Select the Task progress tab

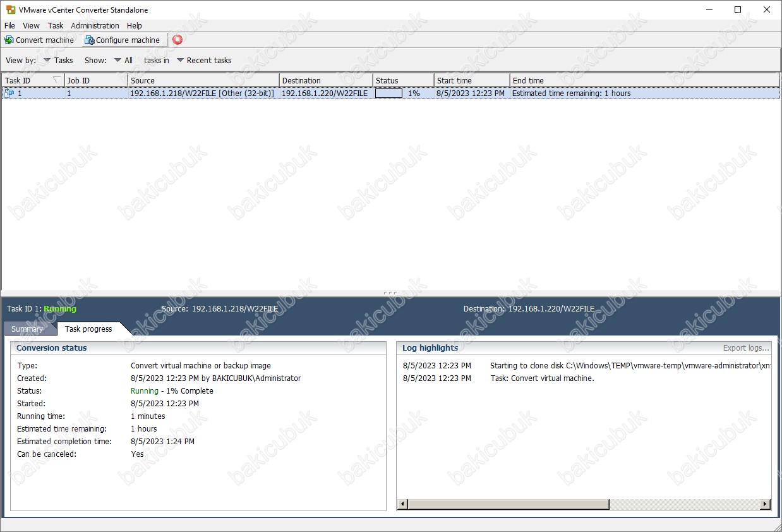point(88,329)
